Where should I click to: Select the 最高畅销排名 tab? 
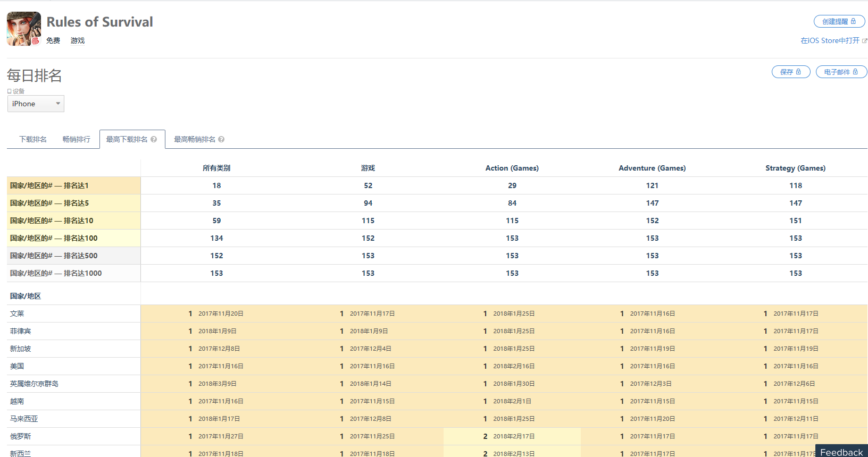tap(195, 139)
